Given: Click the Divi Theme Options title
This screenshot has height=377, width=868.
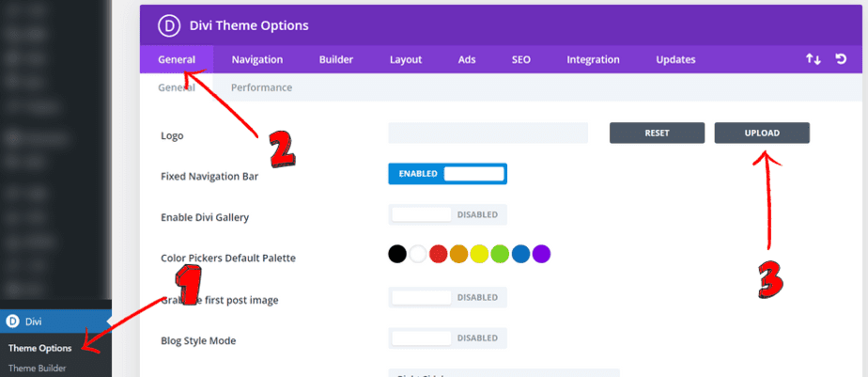Looking at the screenshot, I should point(249,25).
